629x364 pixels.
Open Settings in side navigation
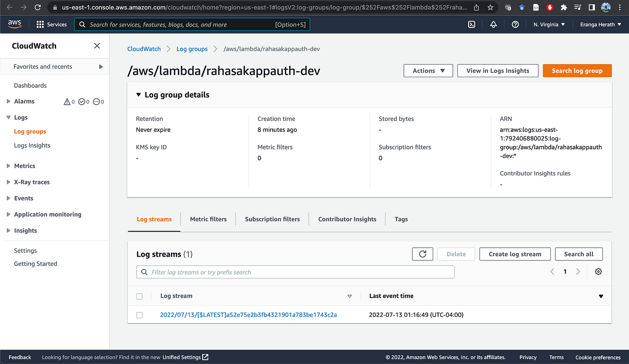click(x=25, y=250)
